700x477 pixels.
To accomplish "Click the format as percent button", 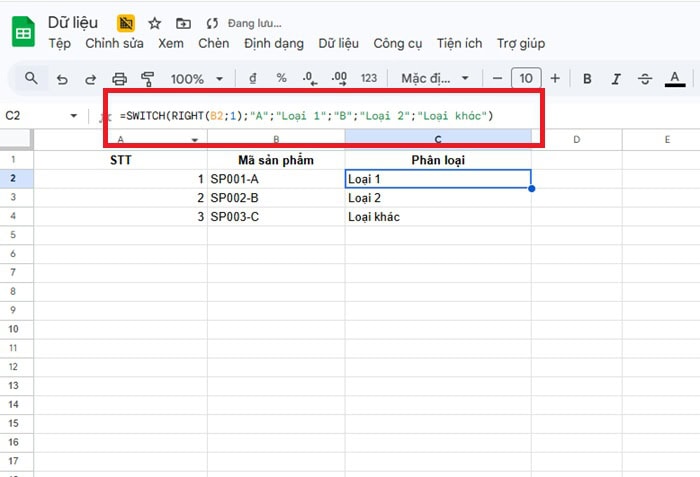I will click(281, 78).
